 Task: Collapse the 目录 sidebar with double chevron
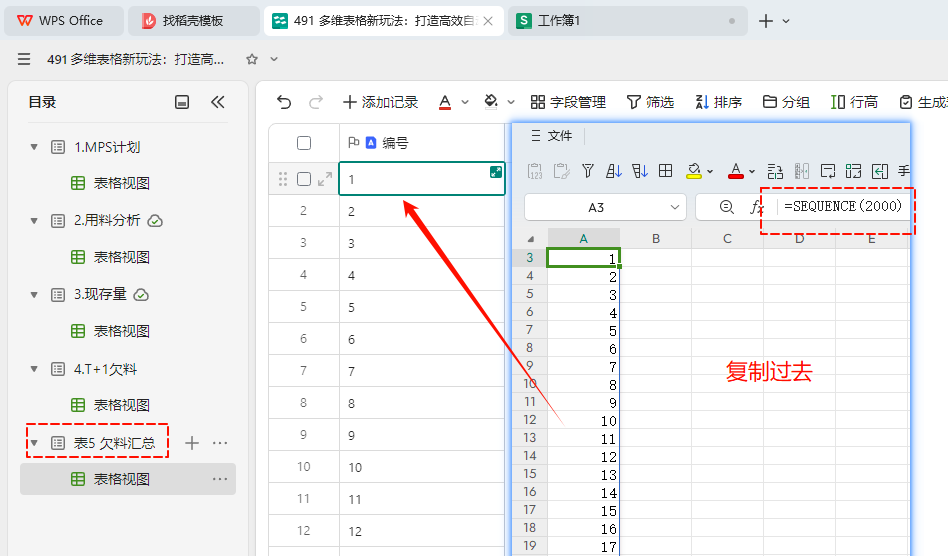point(218,102)
